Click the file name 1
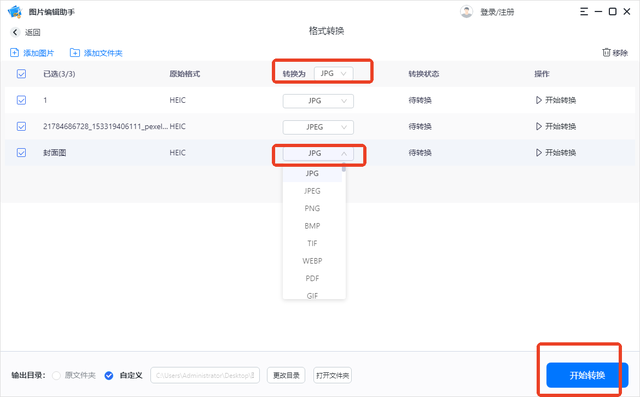The height and width of the screenshot is (397, 640). [x=45, y=100]
